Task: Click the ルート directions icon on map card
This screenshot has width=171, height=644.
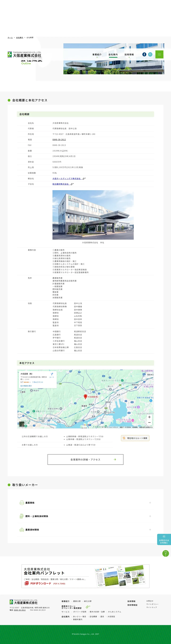Action: click(52, 375)
